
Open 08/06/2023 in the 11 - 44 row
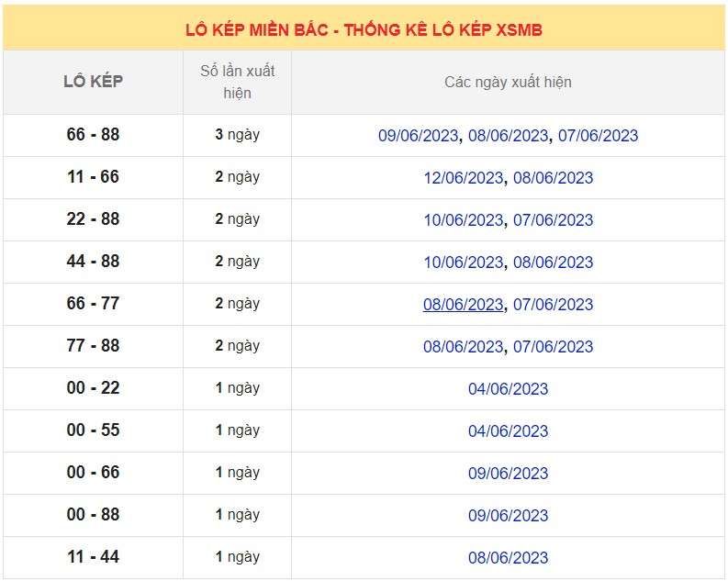[x=508, y=558]
